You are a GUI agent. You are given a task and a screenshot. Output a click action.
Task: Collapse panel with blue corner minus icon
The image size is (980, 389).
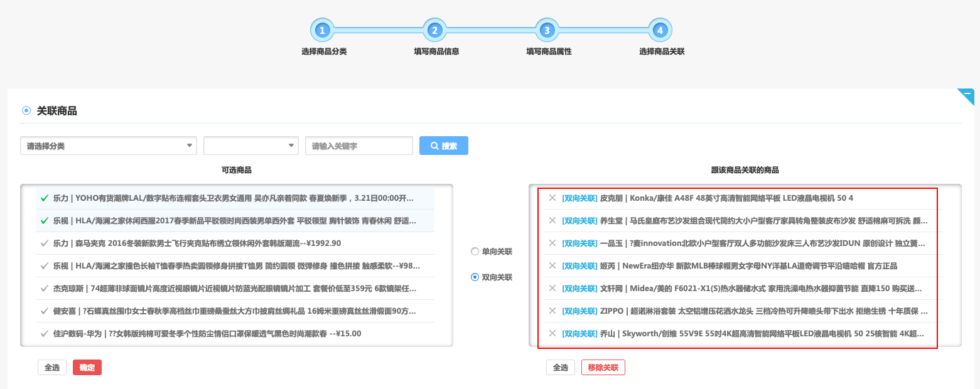pyautogui.click(x=967, y=95)
